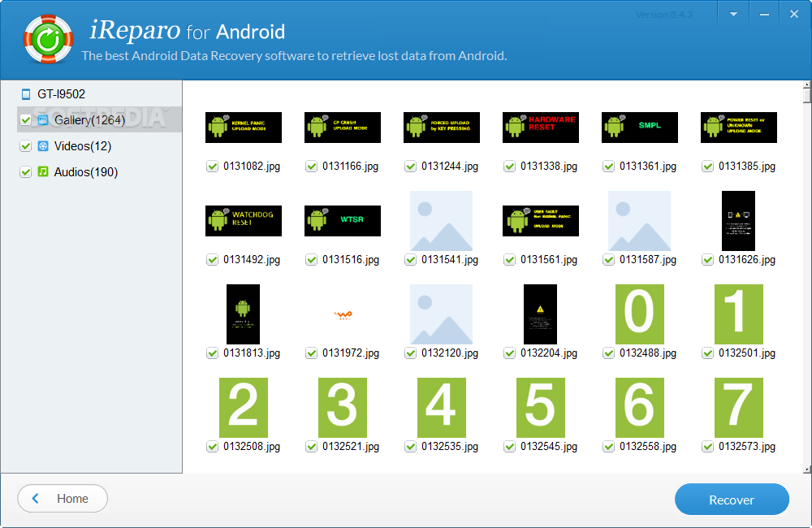Image resolution: width=812 pixels, height=528 pixels.
Task: Click the Audios music note icon
Action: (43, 171)
